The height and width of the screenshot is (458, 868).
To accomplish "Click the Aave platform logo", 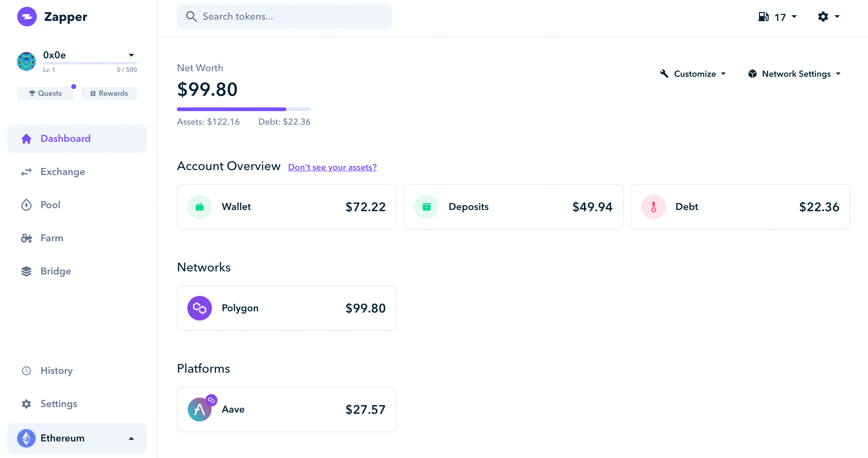I will point(199,409).
